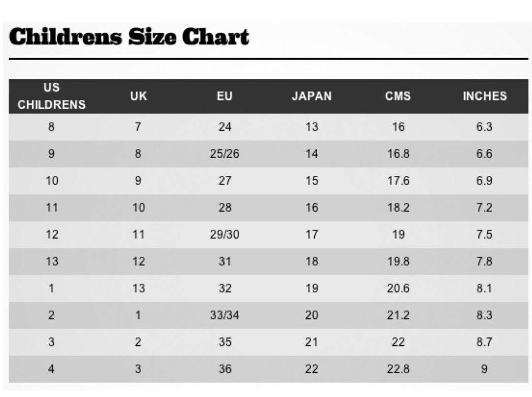
Task: Select the 25/26 EU size cell
Action: [225, 154]
